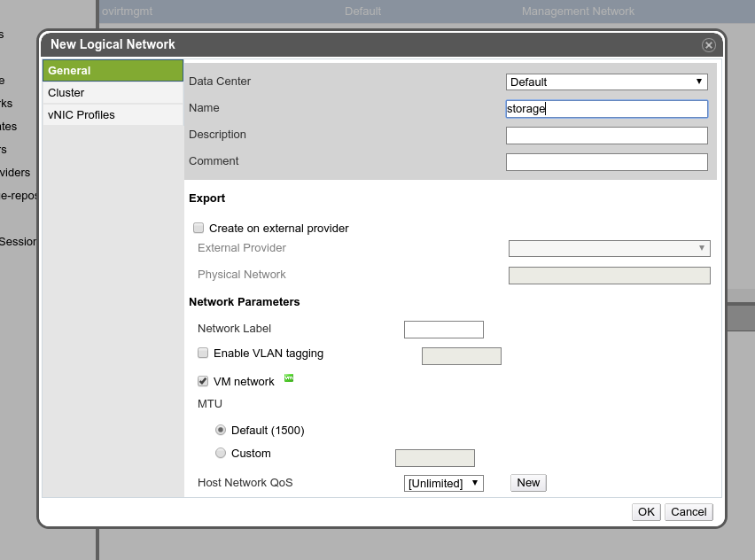755x560 pixels.
Task: Open the Data Center dropdown
Action: 606,82
